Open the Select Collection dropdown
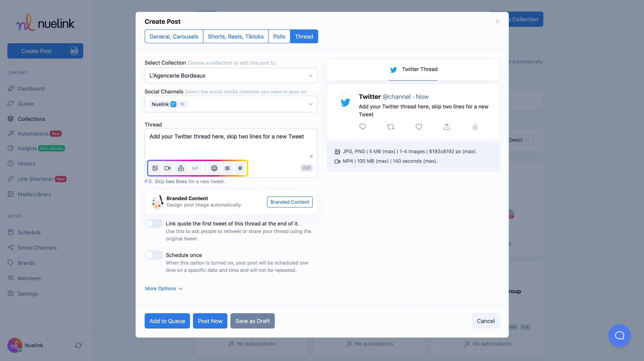Viewport: 644px width, 361px height. (x=231, y=76)
